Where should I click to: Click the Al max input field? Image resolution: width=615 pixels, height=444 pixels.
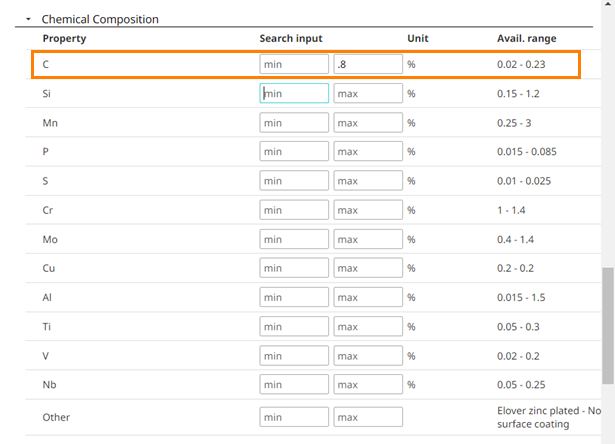click(368, 298)
